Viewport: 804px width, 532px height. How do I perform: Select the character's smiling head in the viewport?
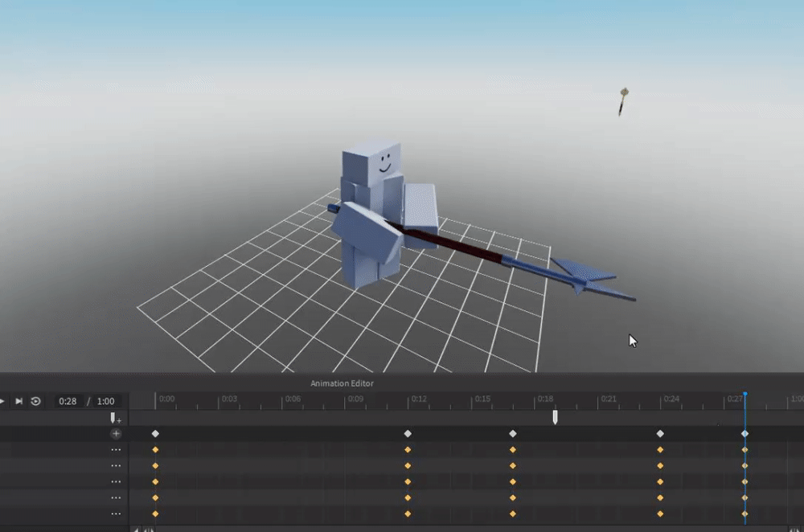[371, 164]
